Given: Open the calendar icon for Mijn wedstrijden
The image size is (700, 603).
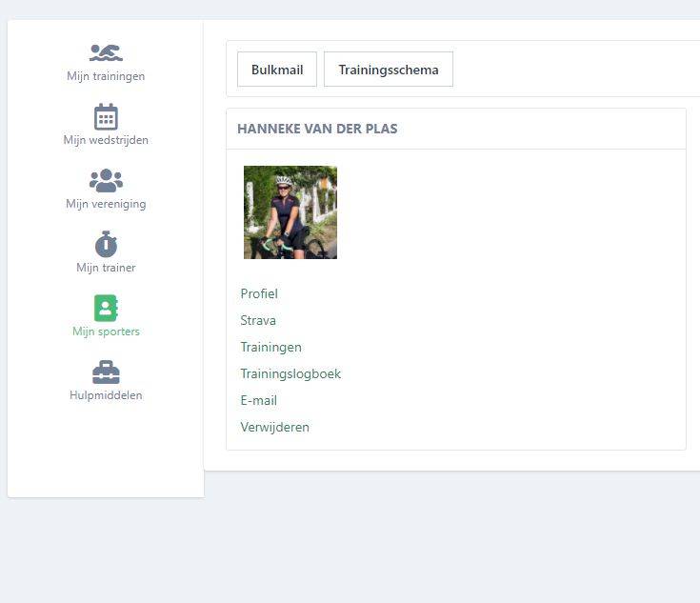Looking at the screenshot, I should 106,116.
